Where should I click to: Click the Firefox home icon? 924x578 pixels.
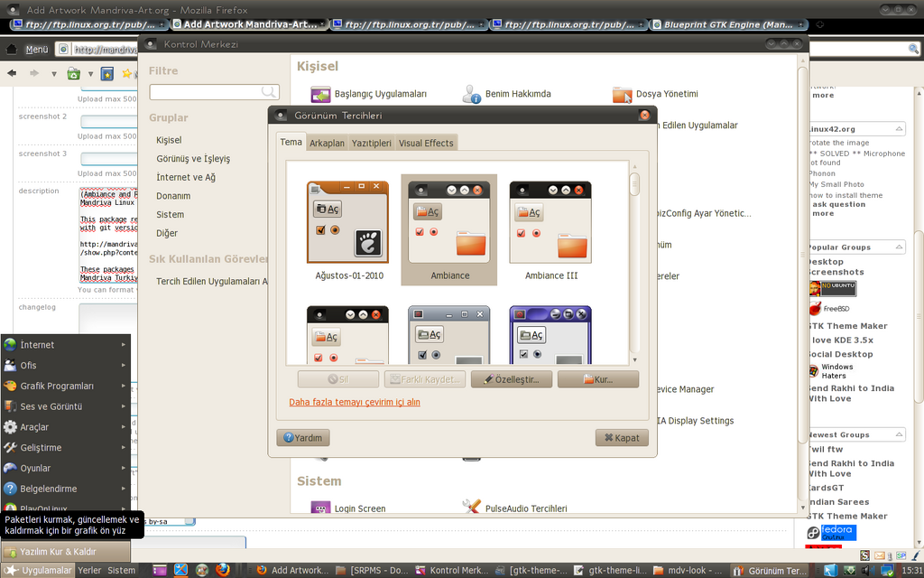pos(11,49)
